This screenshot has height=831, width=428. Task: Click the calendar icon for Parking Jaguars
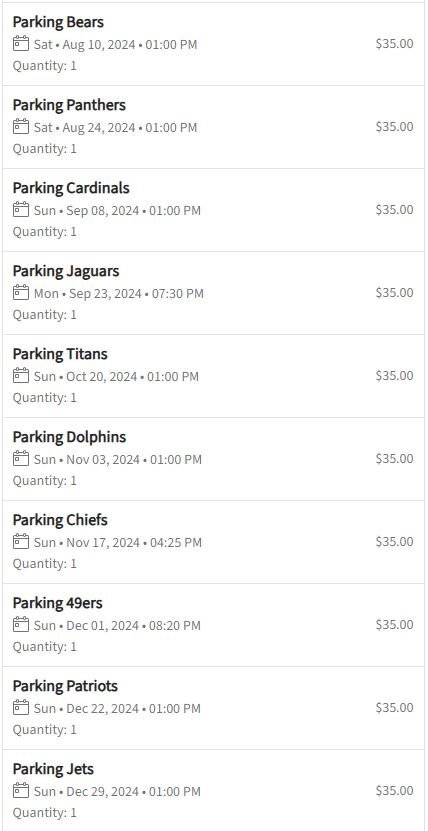[x=21, y=293]
